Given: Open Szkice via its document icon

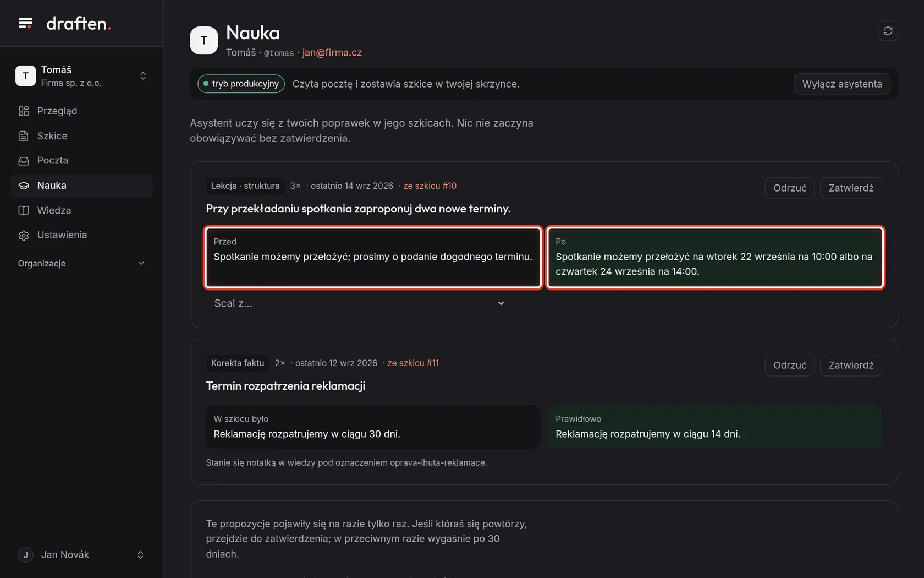Looking at the screenshot, I should pyautogui.click(x=24, y=136).
